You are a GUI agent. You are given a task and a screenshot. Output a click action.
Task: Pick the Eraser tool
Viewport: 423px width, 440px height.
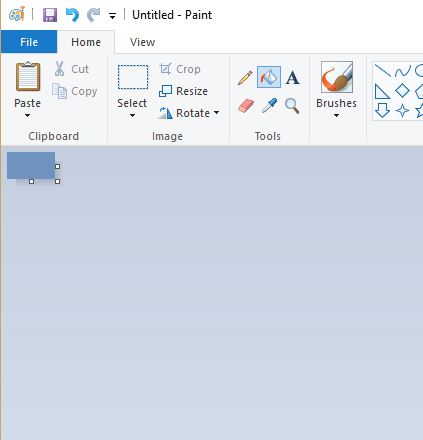click(x=246, y=106)
